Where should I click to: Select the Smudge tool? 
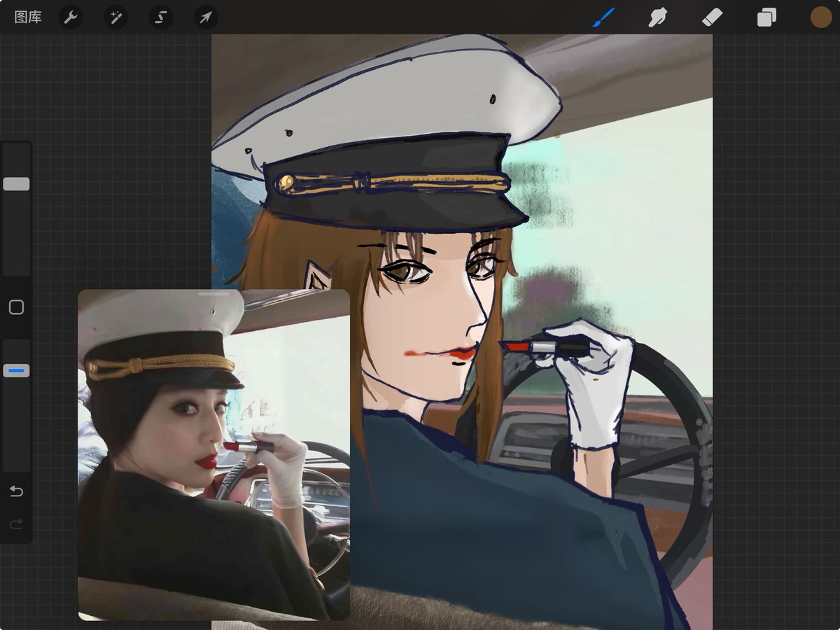click(x=657, y=17)
